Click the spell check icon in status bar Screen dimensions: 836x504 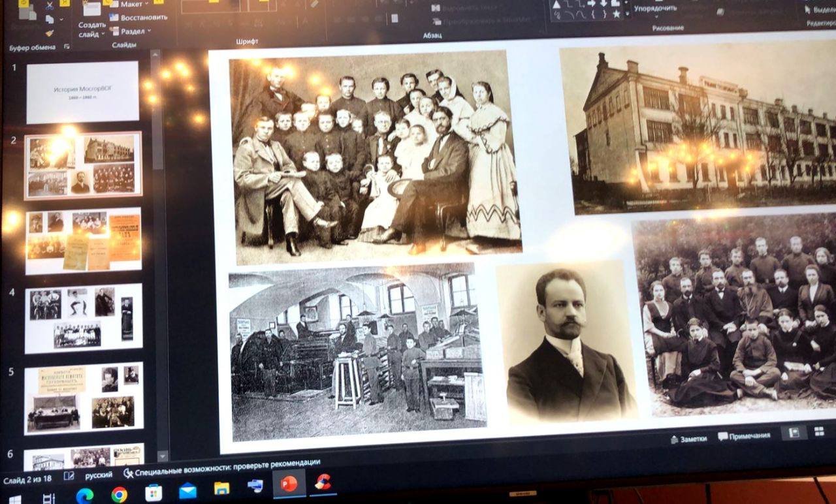point(69,477)
